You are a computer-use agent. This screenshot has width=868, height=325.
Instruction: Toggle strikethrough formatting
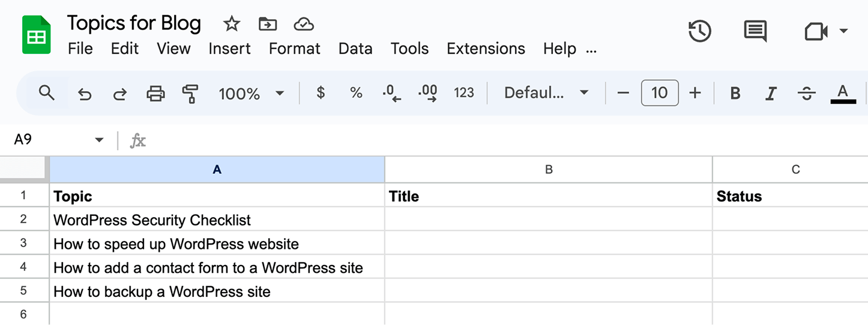click(x=807, y=94)
